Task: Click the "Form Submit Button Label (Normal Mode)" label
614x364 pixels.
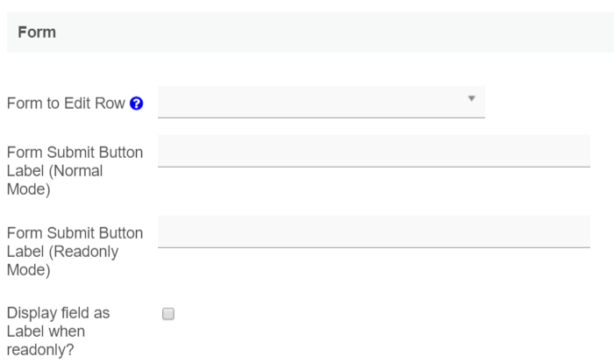Action: [75, 170]
